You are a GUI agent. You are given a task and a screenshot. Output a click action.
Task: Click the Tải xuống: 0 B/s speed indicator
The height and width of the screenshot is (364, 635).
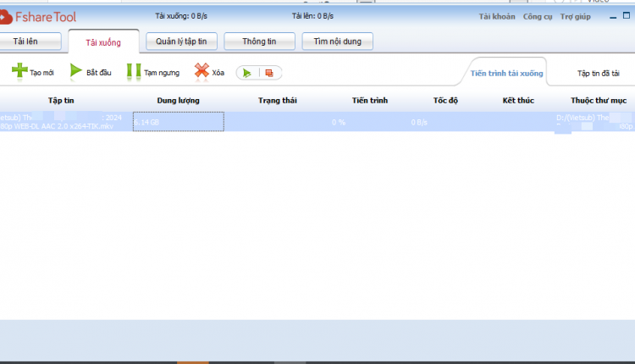coord(181,16)
